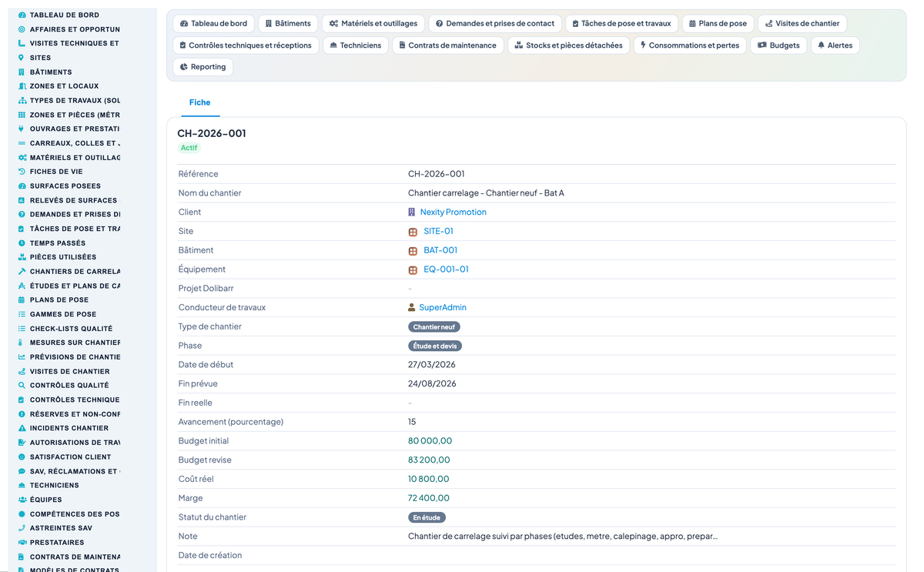Click the En étude status badge
924x572 pixels.
[x=427, y=518]
